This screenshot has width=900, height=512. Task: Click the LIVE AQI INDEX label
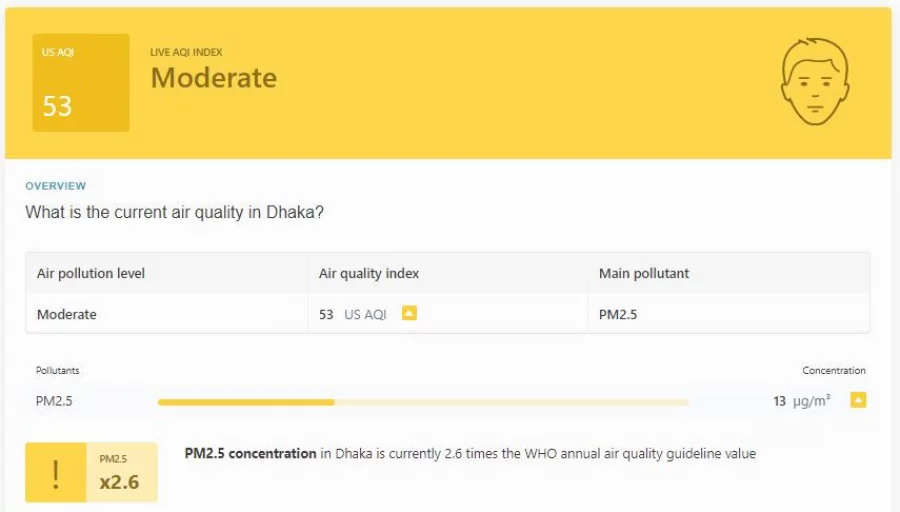(x=186, y=52)
